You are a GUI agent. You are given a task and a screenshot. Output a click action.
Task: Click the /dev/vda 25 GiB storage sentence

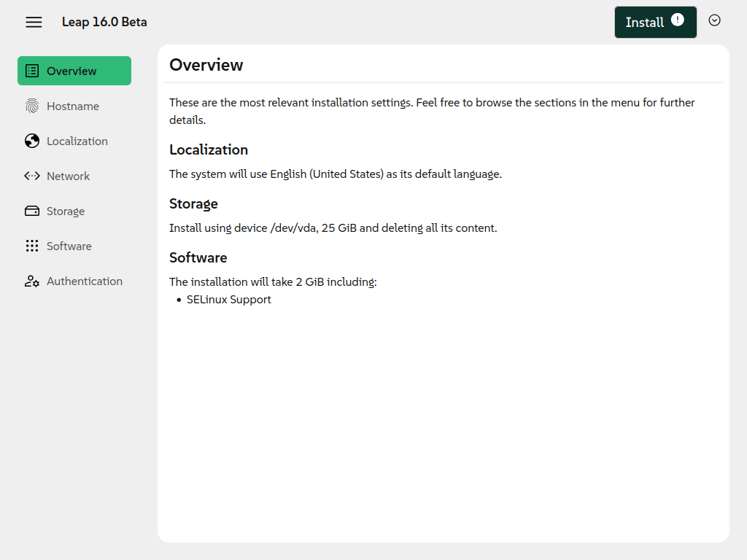[333, 228]
